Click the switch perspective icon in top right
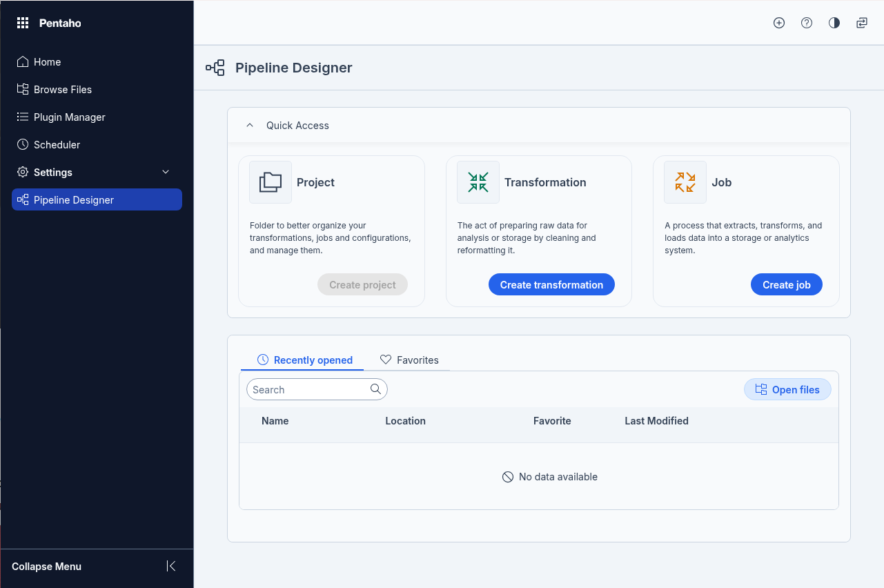 (x=862, y=23)
